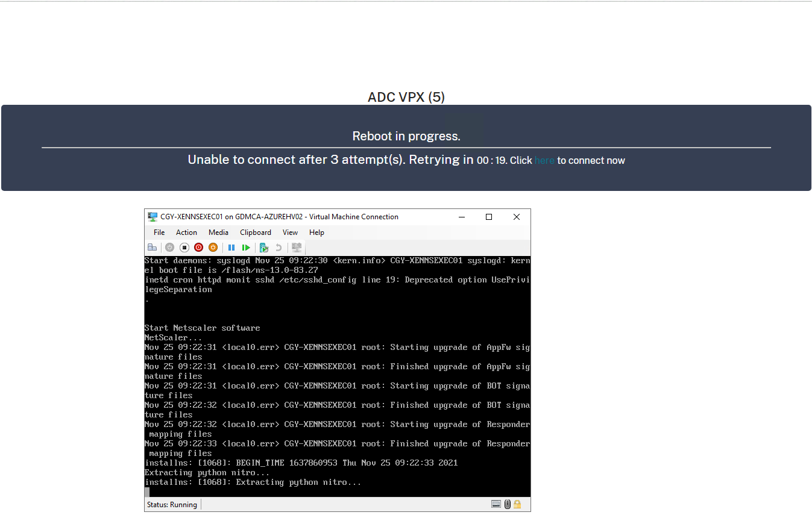Close the Virtual Machine Connection window
812x515 pixels.
[x=517, y=217]
